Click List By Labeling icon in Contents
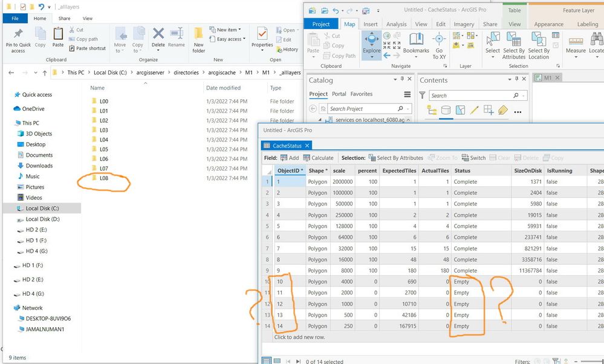Viewport: 604px width, 364px height. (x=502, y=111)
